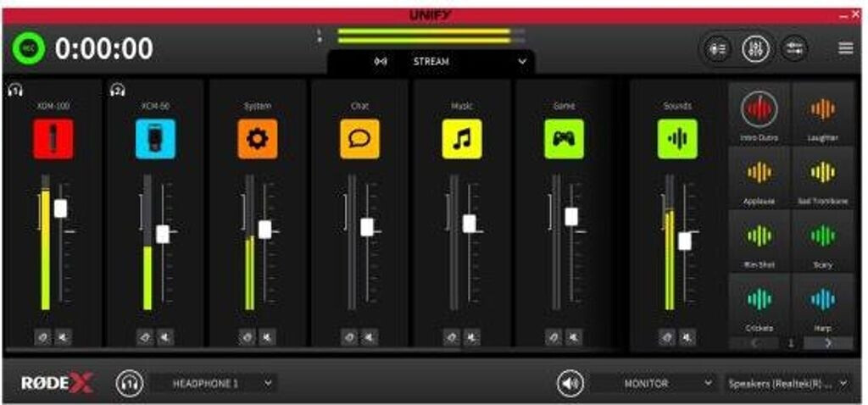Select the green Game controller icon
The image size is (868, 405).
[564, 139]
